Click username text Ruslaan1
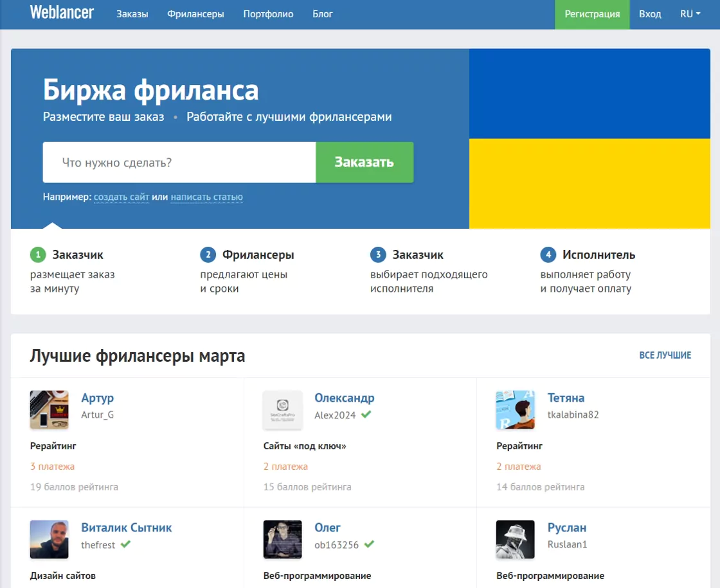The image size is (720, 588). (567, 544)
